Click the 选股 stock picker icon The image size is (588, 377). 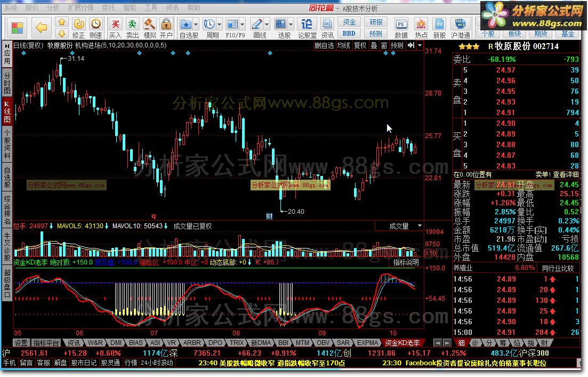(281, 25)
